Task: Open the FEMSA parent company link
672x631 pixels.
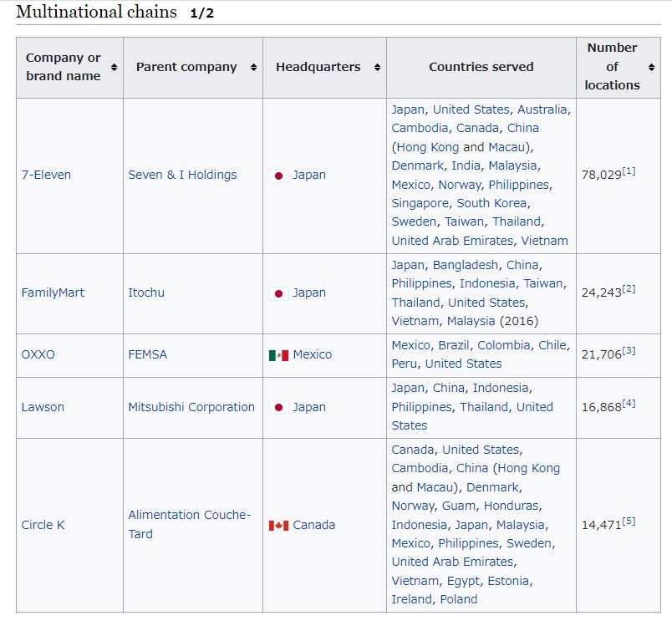Action: click(x=148, y=354)
